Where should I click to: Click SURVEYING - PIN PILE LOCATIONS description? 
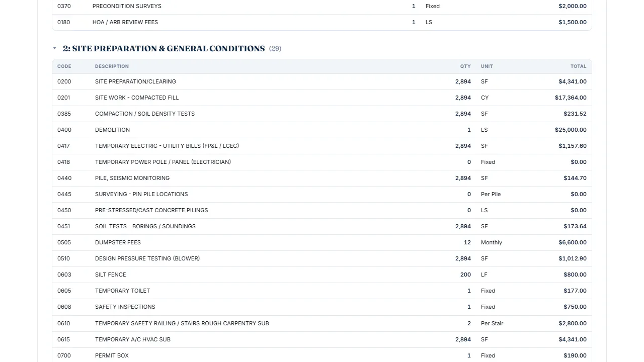141,194
